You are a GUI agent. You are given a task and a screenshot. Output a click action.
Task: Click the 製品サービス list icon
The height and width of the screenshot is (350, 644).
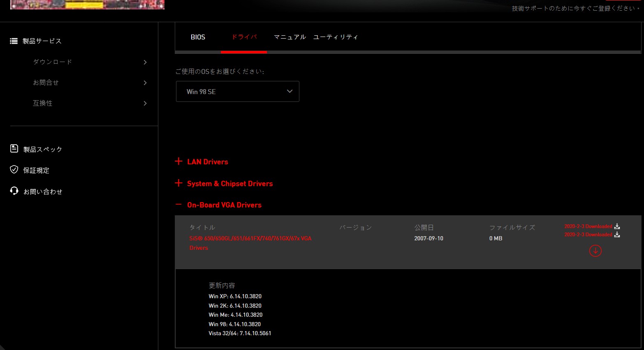point(14,41)
